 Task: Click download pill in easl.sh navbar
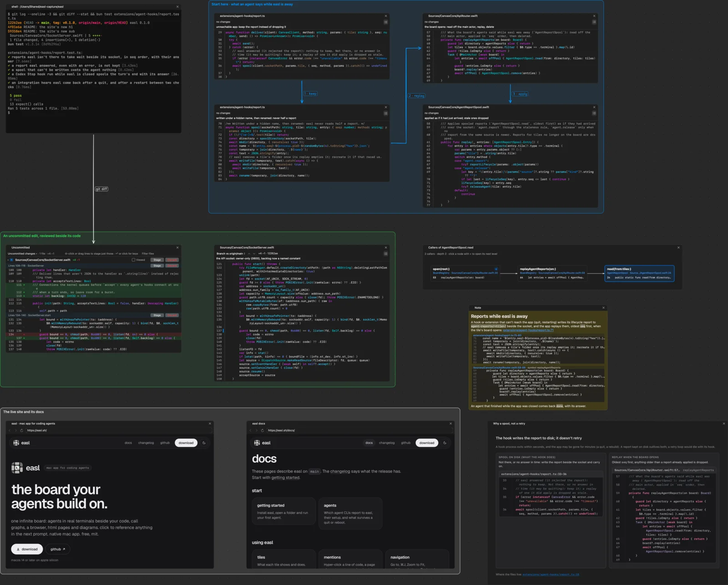tap(186, 443)
